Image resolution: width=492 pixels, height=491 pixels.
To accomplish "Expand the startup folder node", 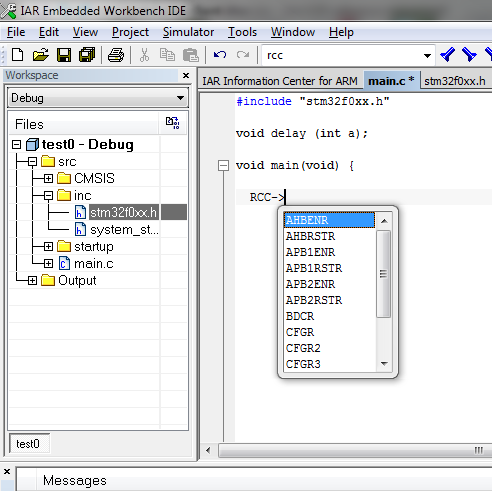I will (x=48, y=247).
